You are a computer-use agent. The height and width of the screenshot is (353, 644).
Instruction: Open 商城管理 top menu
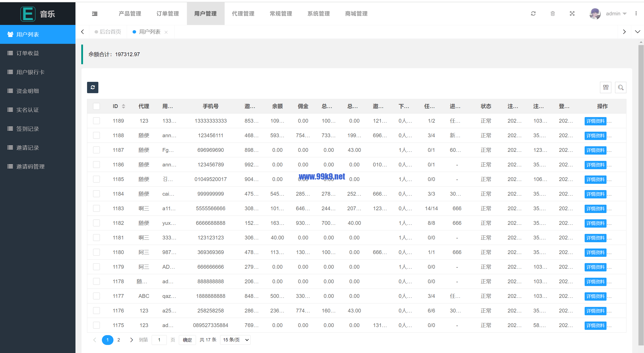(356, 14)
